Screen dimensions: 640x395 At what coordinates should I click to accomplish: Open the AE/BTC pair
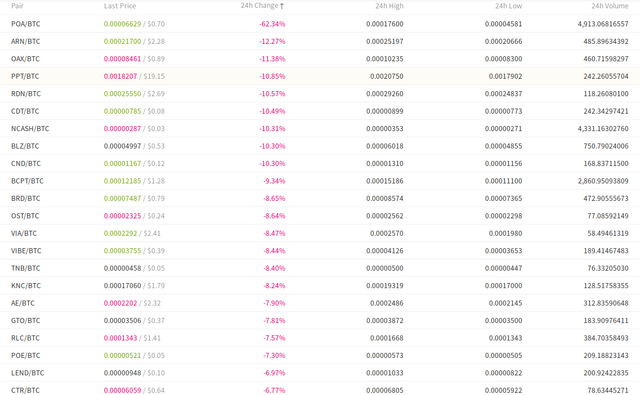[x=23, y=303]
